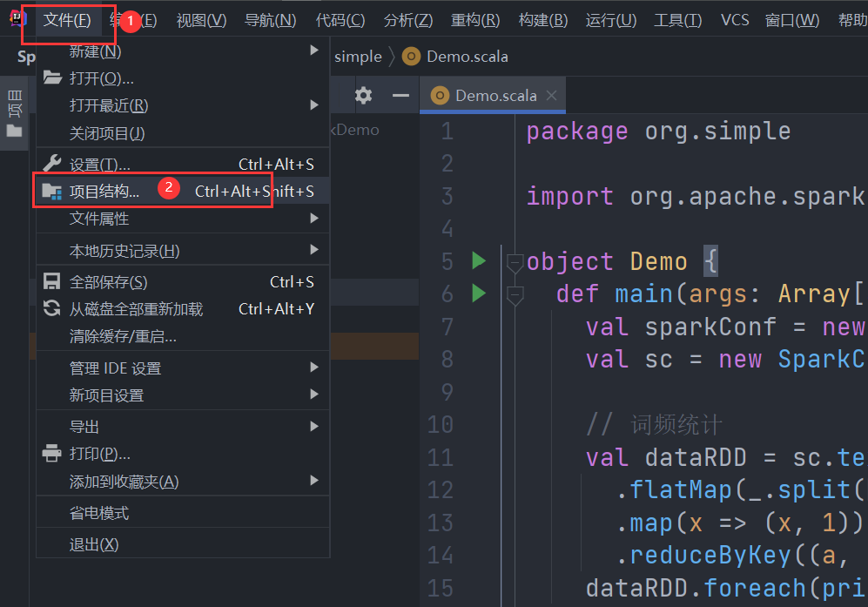Open the 文件(F) menu
Image resolution: width=868 pixels, height=607 pixels.
(x=67, y=21)
